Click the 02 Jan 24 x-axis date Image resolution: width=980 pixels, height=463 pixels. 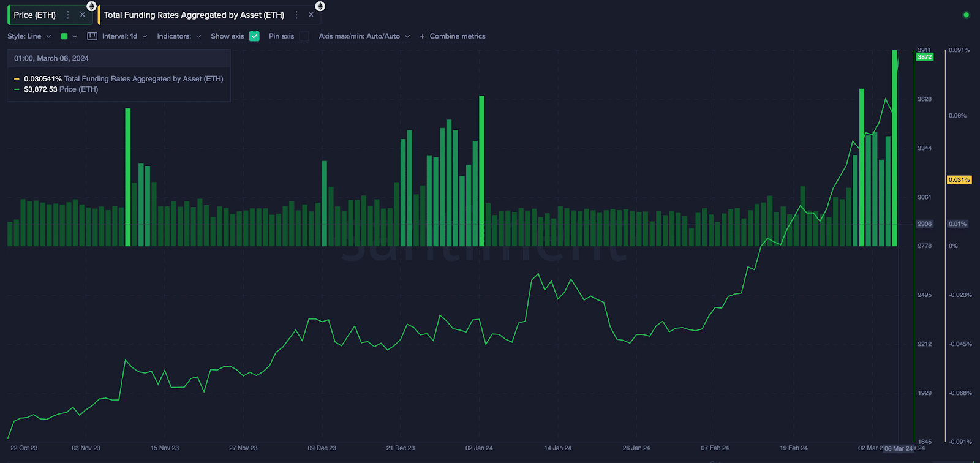479,448
